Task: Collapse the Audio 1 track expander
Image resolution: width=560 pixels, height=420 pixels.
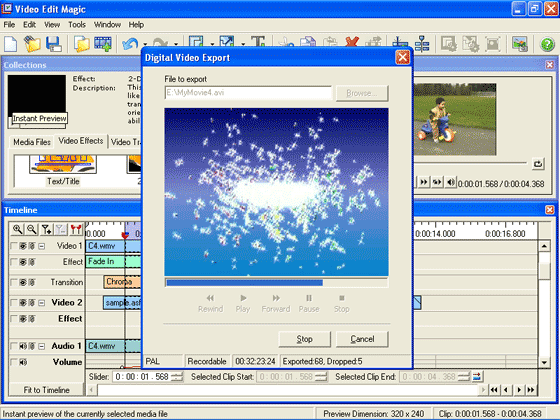Action: (x=42, y=346)
